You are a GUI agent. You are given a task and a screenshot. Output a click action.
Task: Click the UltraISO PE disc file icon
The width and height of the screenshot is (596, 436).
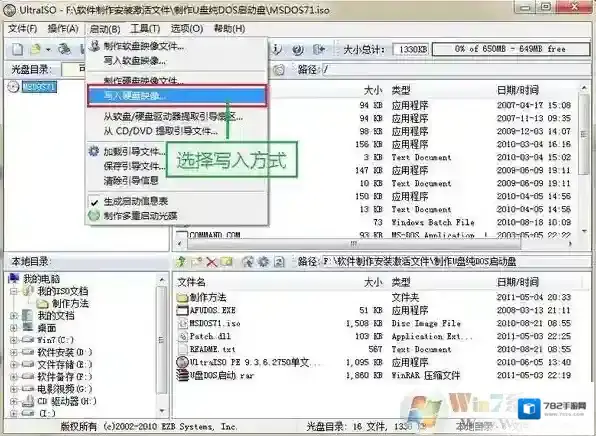pos(183,362)
